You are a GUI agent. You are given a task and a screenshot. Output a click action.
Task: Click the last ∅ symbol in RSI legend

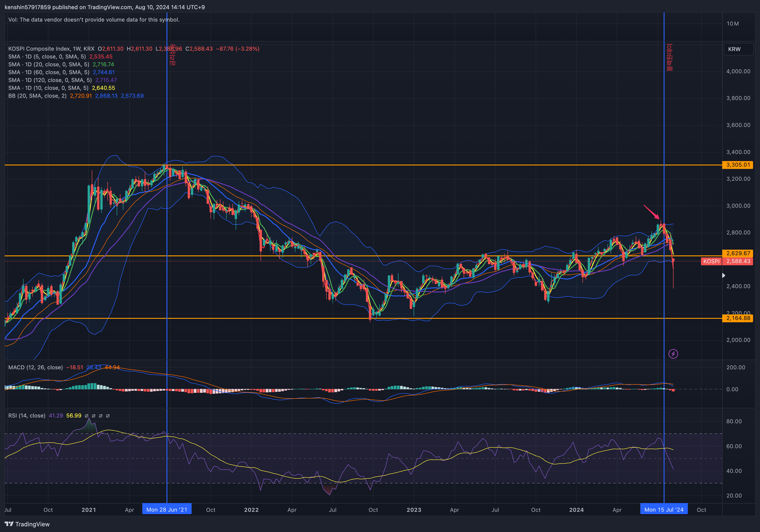(x=108, y=416)
